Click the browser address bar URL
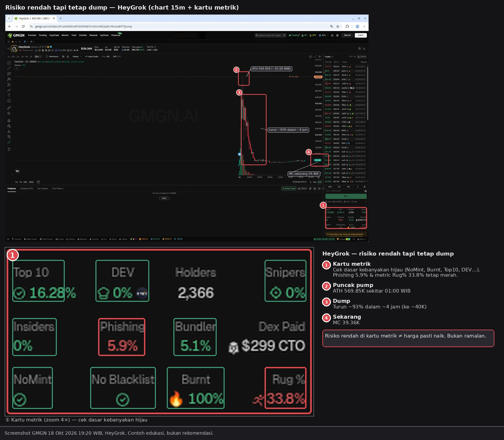Screen dimensions: 504x440 pyautogui.click(x=84, y=26)
